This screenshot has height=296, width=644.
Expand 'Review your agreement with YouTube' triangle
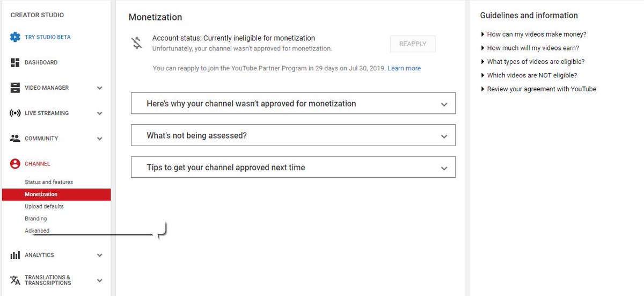[483, 89]
